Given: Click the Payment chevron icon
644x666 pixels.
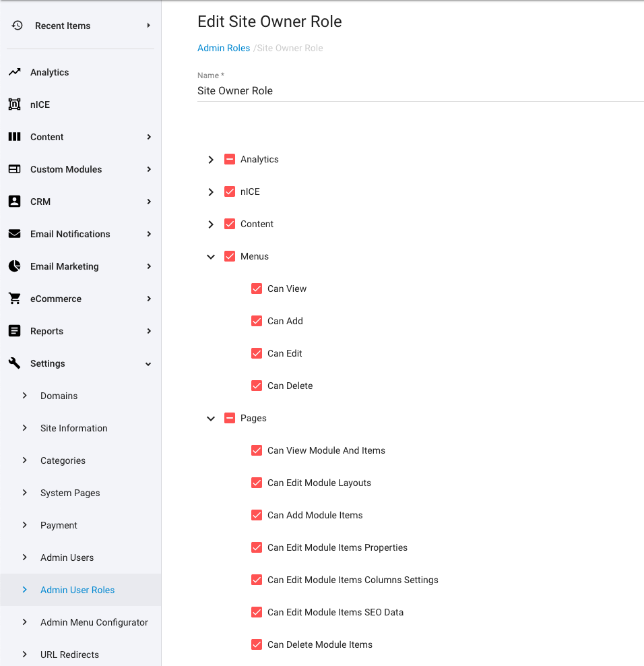Looking at the screenshot, I should [25, 525].
